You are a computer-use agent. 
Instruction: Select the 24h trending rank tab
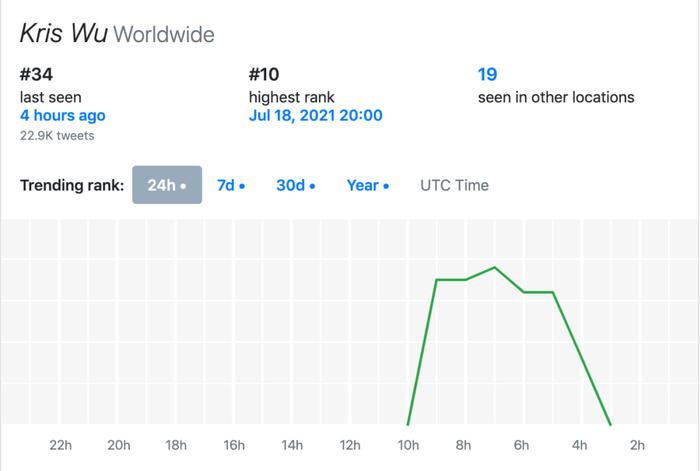coord(167,185)
